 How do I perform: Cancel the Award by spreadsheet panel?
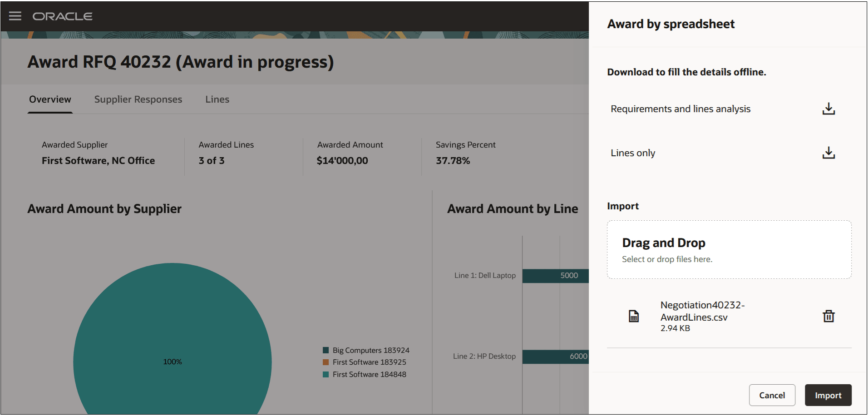pos(772,395)
